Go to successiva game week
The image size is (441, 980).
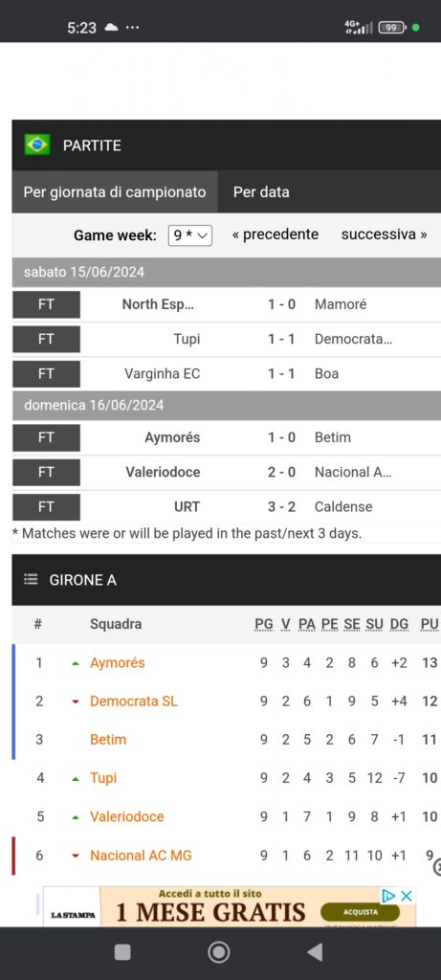click(x=385, y=234)
